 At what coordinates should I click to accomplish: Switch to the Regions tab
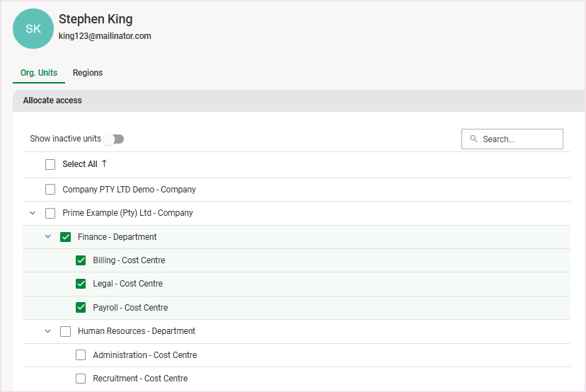tap(88, 73)
